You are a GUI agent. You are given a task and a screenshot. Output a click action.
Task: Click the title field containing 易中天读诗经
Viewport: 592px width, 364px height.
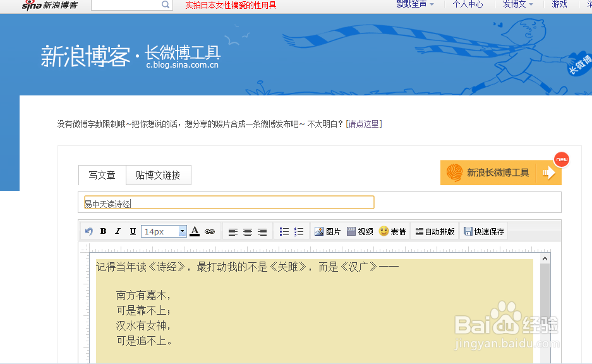[x=229, y=202]
